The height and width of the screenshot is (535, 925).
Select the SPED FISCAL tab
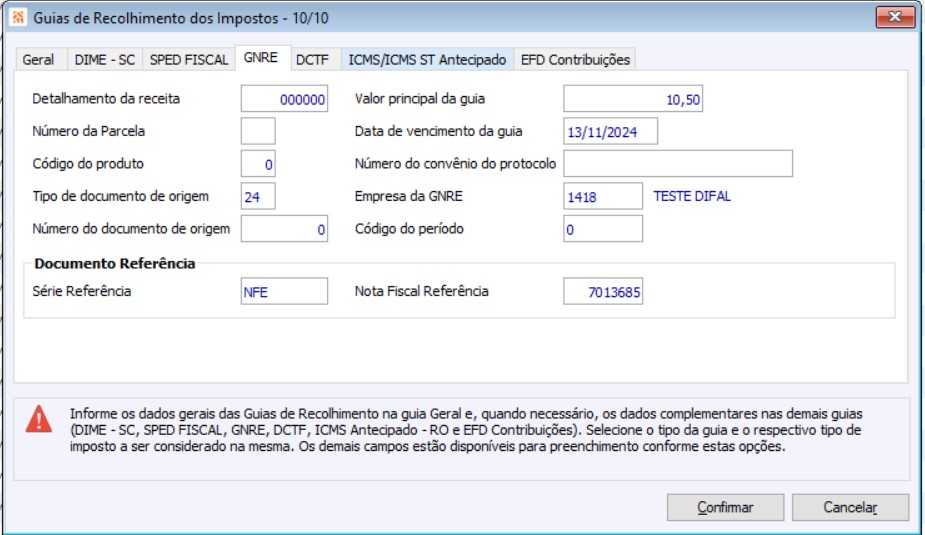pyautogui.click(x=189, y=60)
